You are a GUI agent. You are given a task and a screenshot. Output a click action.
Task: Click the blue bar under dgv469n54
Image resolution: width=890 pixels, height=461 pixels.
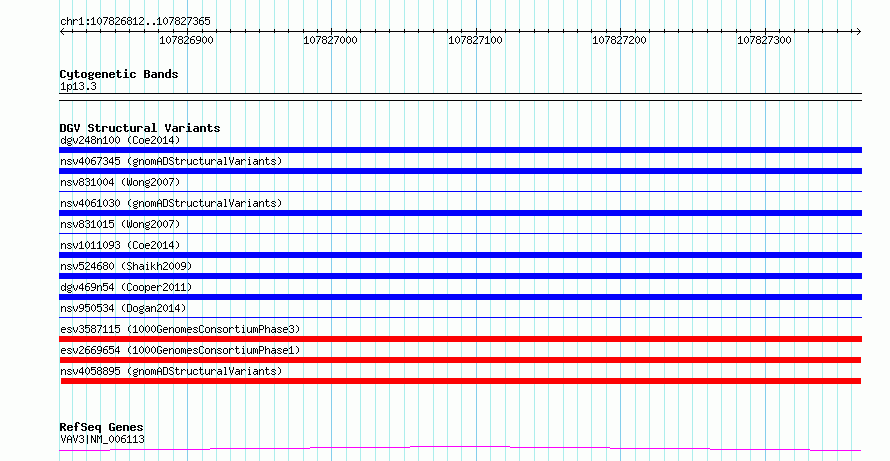coord(460,297)
